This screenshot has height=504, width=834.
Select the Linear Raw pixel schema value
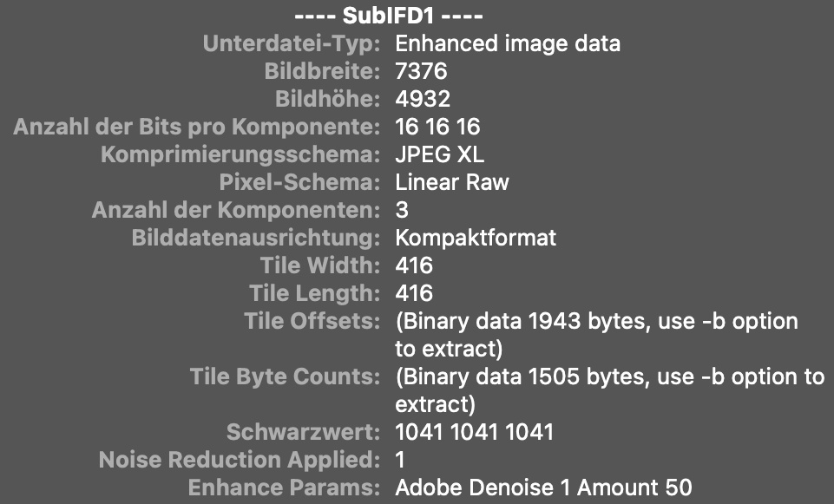pos(451,182)
